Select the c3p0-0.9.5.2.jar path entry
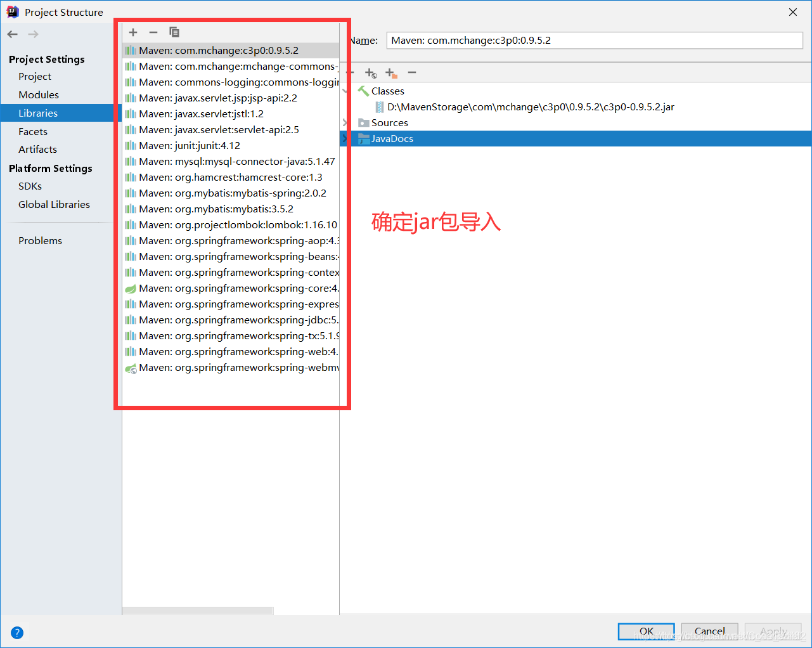This screenshot has height=648, width=812. pyautogui.click(x=531, y=107)
